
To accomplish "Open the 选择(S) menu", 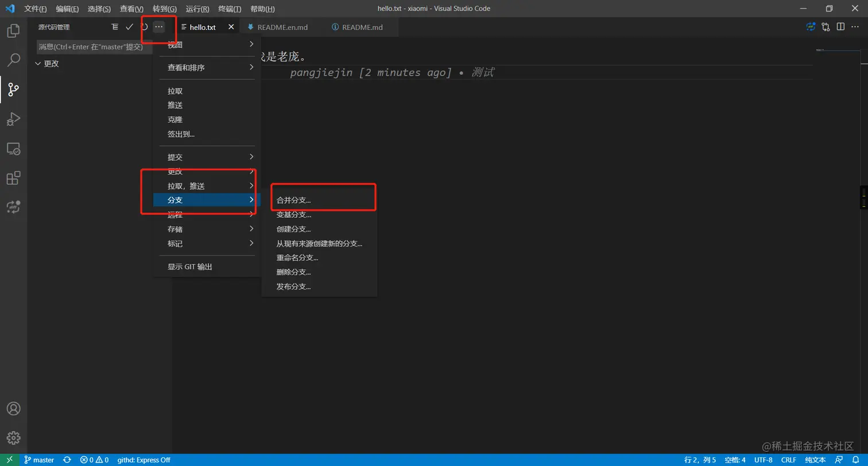I will 99,9.
